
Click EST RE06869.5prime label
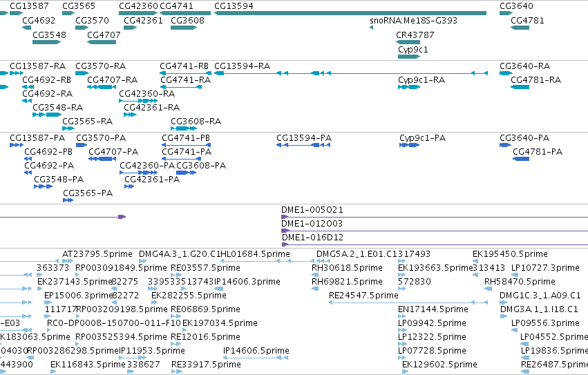click(205, 309)
